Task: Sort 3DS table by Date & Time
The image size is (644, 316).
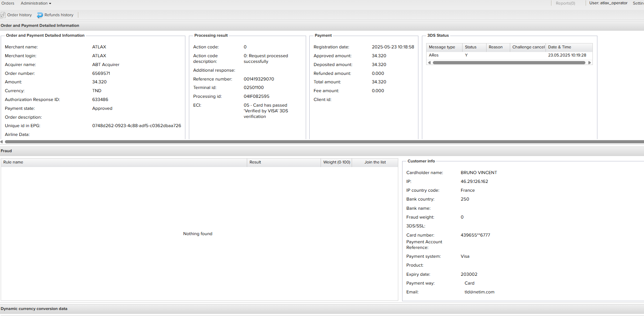Action: click(x=559, y=47)
